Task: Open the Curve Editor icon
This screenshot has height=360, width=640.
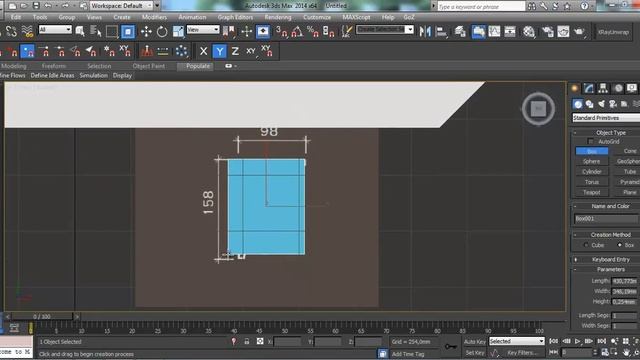Action: [494, 31]
